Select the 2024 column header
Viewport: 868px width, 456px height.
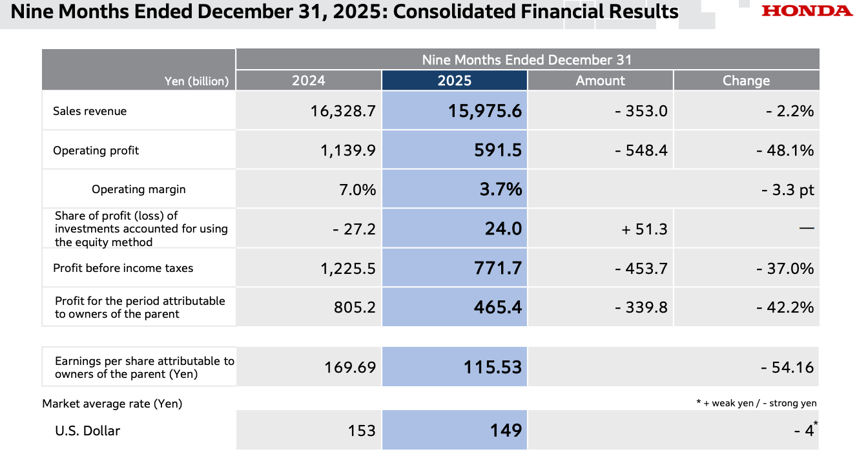309,81
